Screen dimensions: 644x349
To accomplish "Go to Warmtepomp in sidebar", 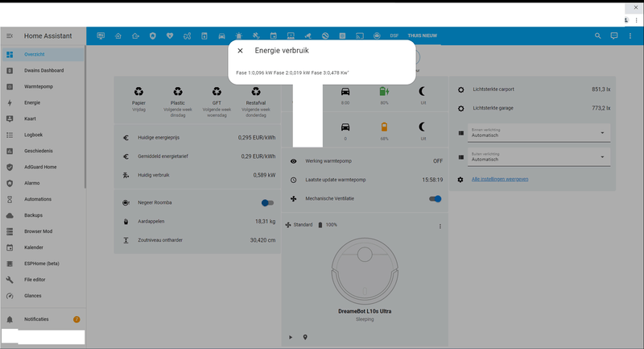I will tap(43, 86).
